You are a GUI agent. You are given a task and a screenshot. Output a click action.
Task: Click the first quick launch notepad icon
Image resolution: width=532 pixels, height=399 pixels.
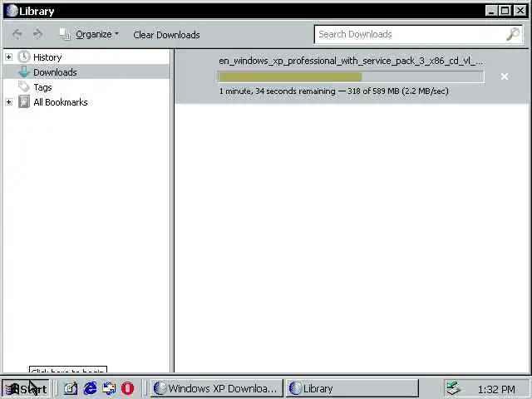click(70, 388)
